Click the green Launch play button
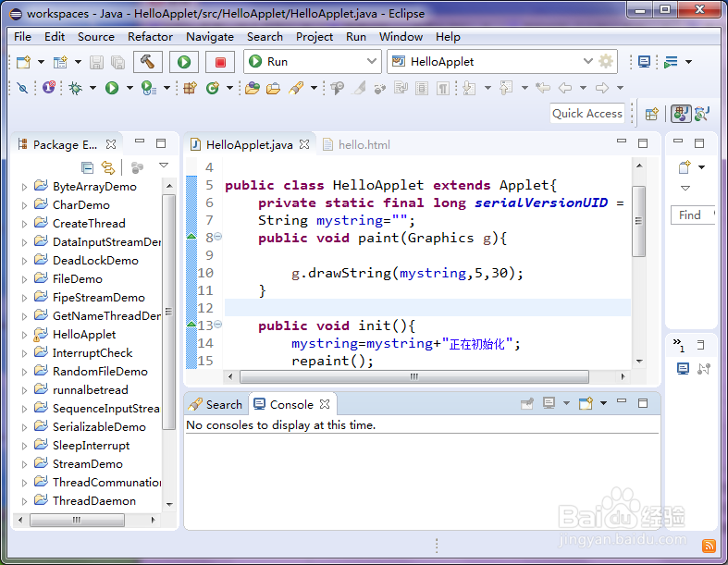 point(184,62)
